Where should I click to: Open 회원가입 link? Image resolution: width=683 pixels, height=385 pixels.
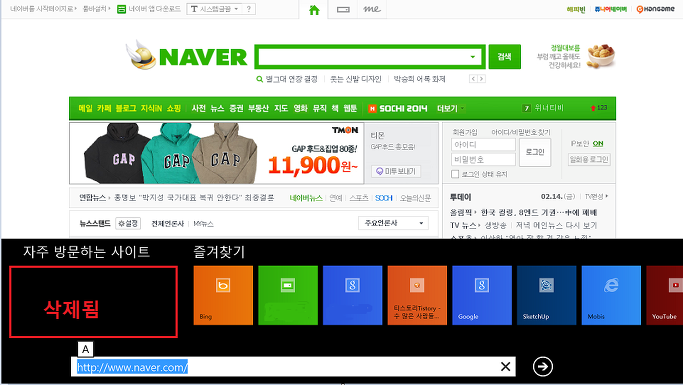tap(465, 132)
